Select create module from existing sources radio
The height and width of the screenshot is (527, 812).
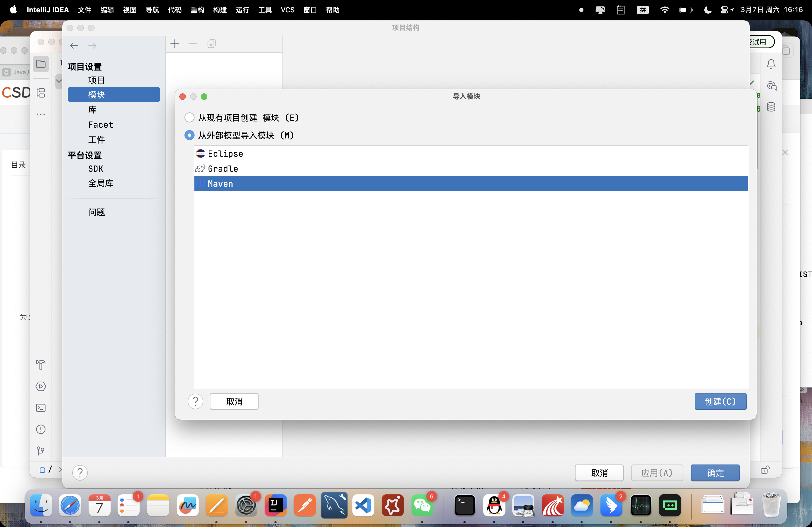click(x=189, y=118)
